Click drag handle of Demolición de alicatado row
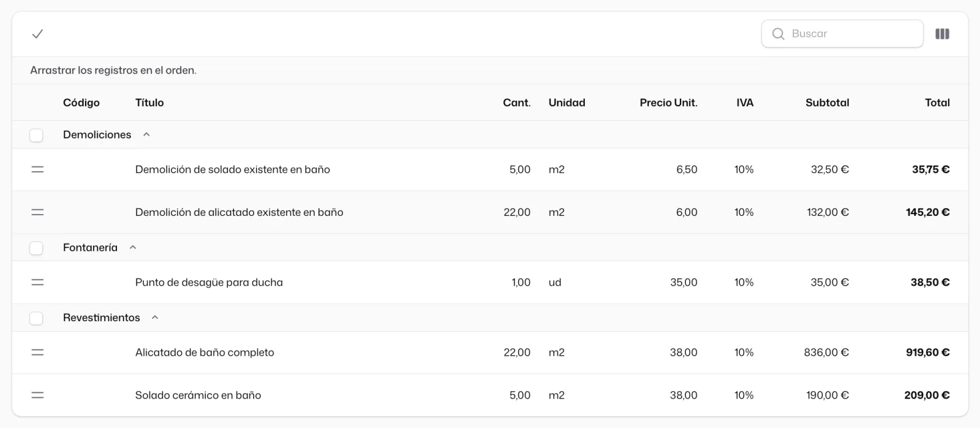This screenshot has height=428, width=980. click(37, 212)
